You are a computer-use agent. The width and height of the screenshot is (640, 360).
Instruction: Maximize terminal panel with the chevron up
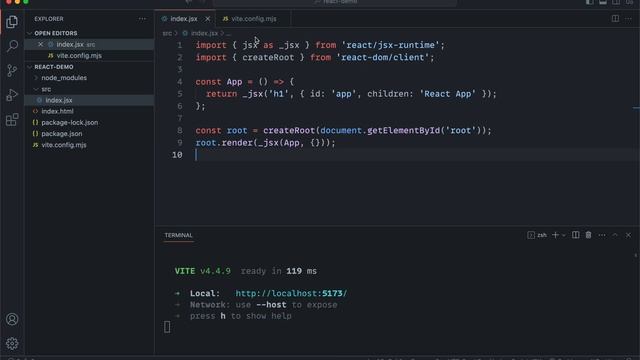pos(615,235)
